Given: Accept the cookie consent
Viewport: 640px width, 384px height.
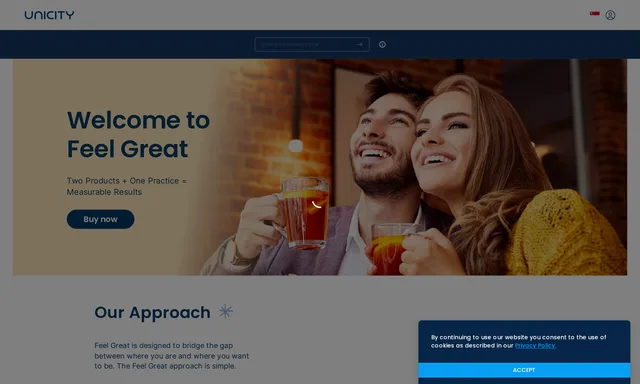Looking at the screenshot, I should click(524, 370).
